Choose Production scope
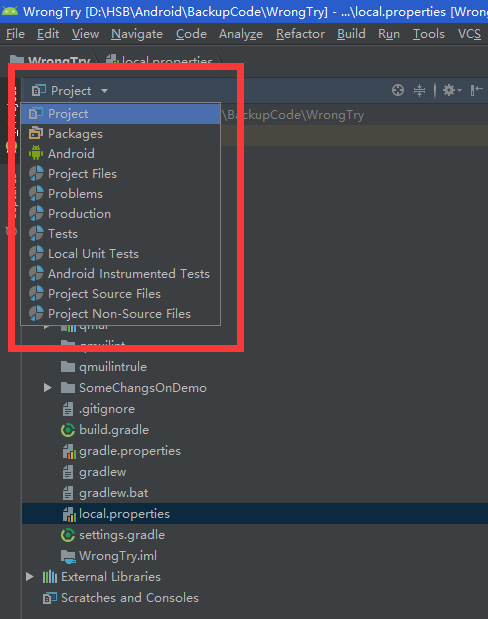Viewport: 488px width, 619px height. (x=120, y=214)
